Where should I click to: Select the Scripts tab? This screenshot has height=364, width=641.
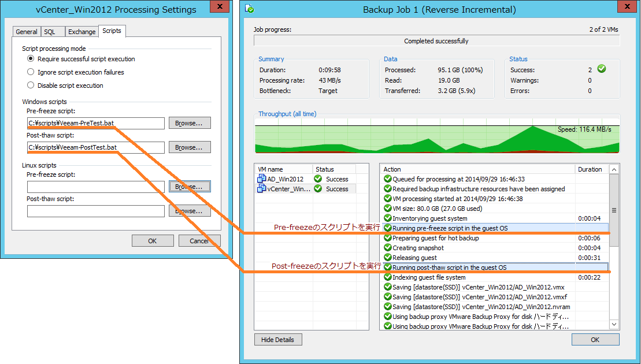tap(112, 31)
